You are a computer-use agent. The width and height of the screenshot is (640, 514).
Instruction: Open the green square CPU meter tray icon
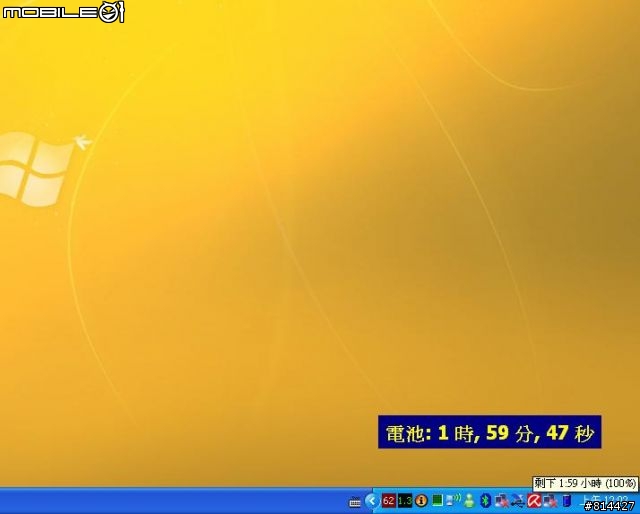pos(437,501)
